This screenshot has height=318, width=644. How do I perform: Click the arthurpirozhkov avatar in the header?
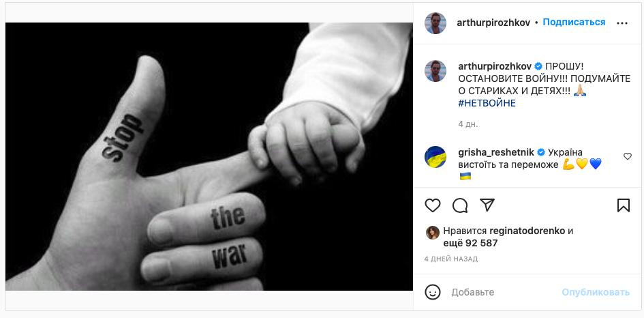click(435, 23)
